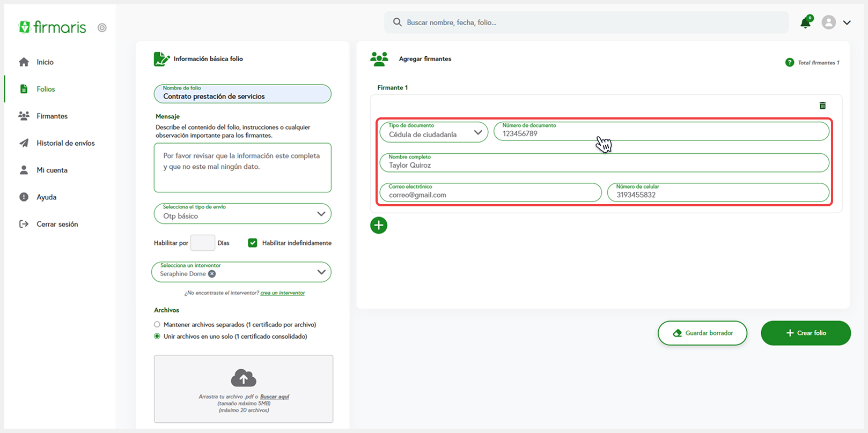
Task: Open the notifications bell
Action: [x=805, y=23]
